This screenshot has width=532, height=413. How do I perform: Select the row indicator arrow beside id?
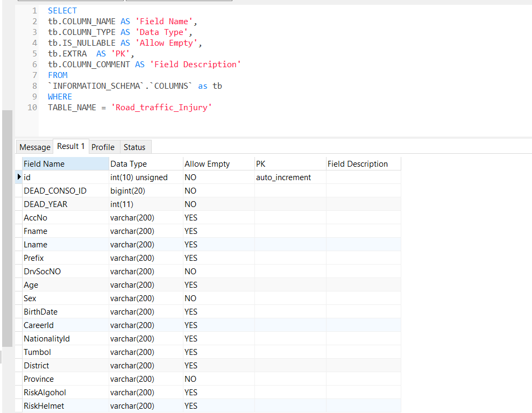19,177
